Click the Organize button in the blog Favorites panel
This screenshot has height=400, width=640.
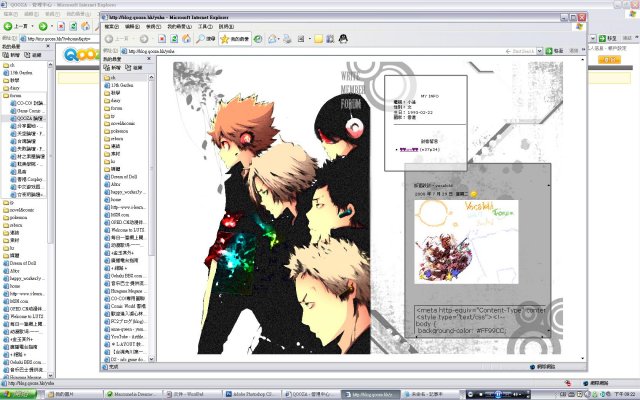(x=134, y=68)
